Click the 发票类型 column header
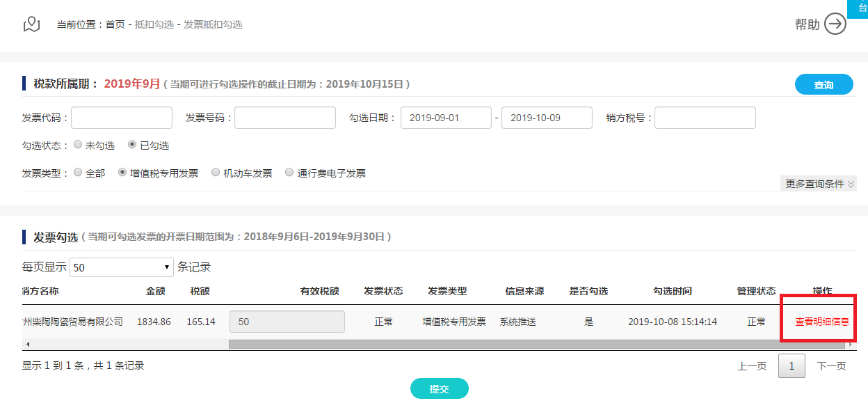The image size is (868, 410). point(447,291)
